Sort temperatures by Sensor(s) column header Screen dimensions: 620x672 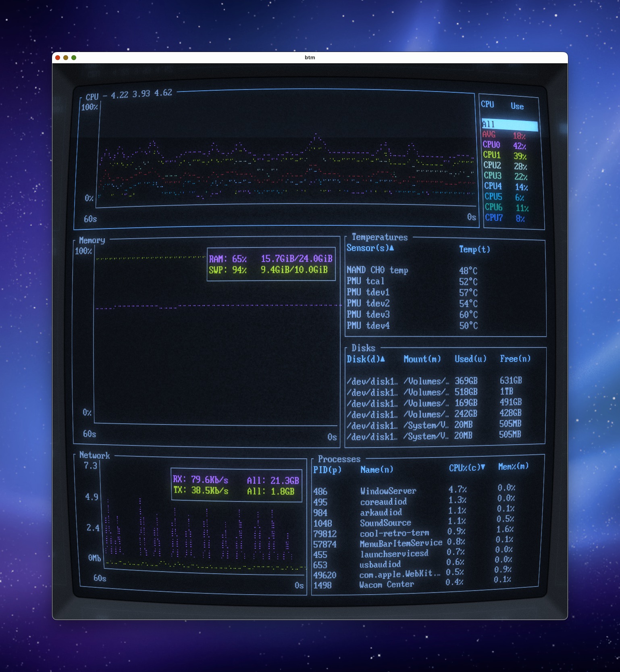pos(370,248)
